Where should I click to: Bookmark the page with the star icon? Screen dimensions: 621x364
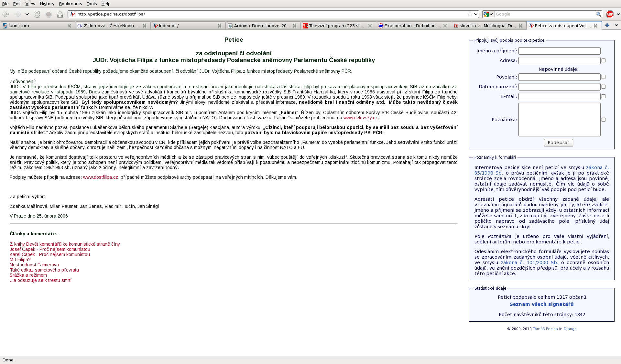point(470,14)
